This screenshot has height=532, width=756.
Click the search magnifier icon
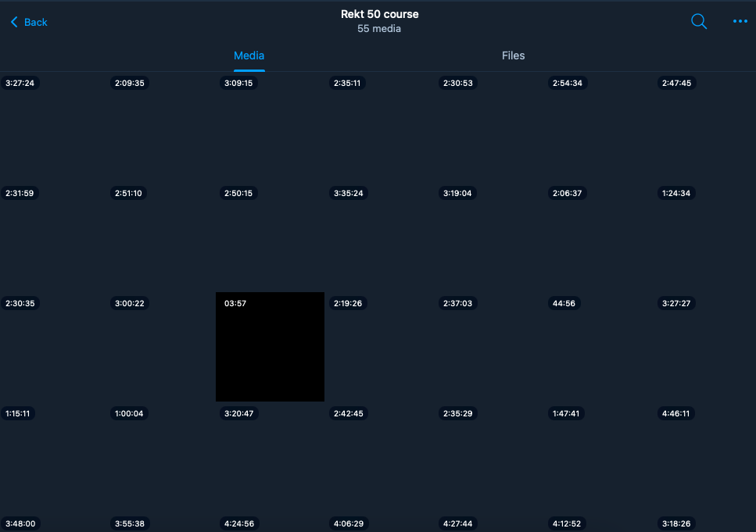click(x=699, y=22)
